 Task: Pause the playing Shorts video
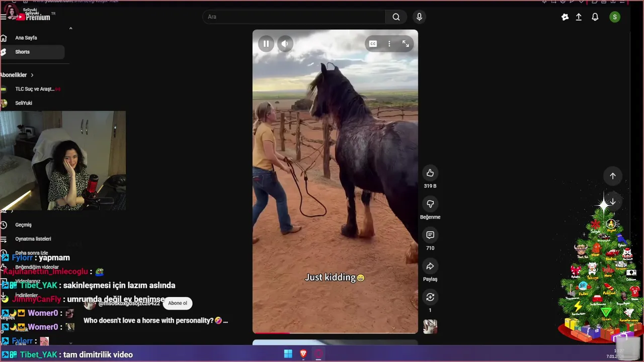point(266,44)
